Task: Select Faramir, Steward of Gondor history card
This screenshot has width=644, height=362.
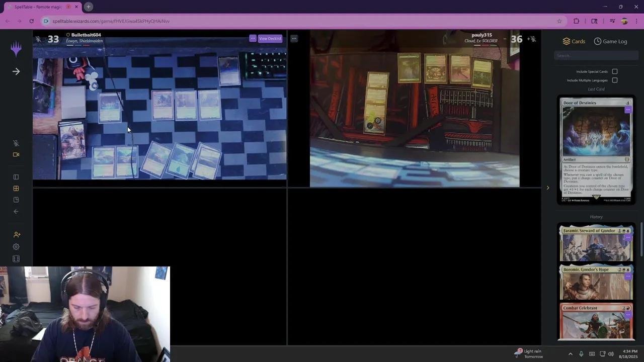Action: (x=596, y=243)
